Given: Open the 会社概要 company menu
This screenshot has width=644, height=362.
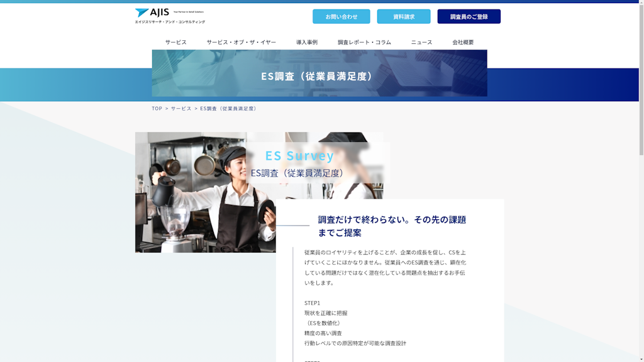Looking at the screenshot, I should click(464, 42).
